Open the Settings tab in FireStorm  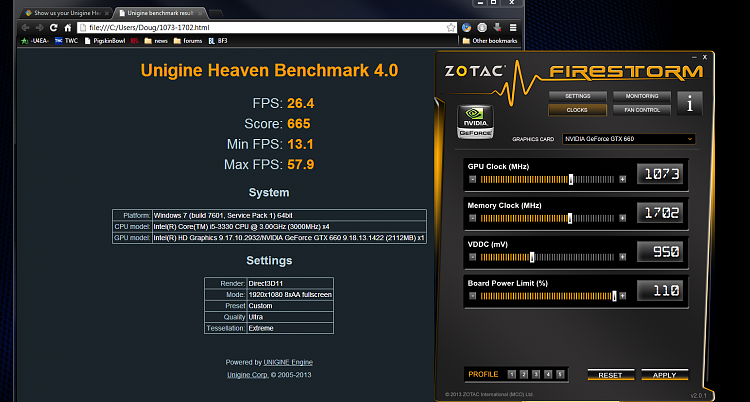coord(577,96)
